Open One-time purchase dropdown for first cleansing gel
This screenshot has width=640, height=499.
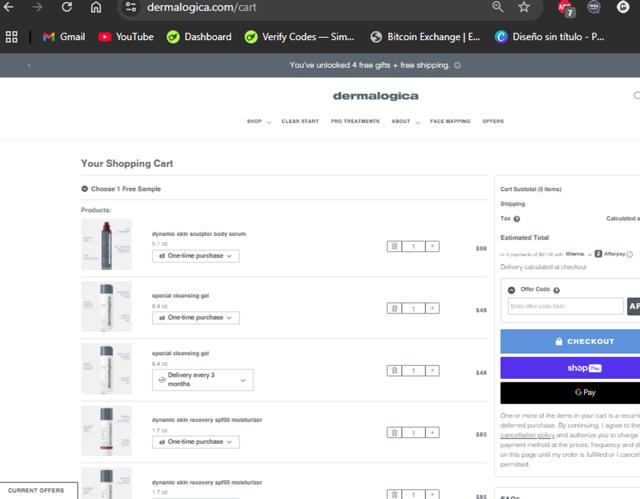pos(196,317)
